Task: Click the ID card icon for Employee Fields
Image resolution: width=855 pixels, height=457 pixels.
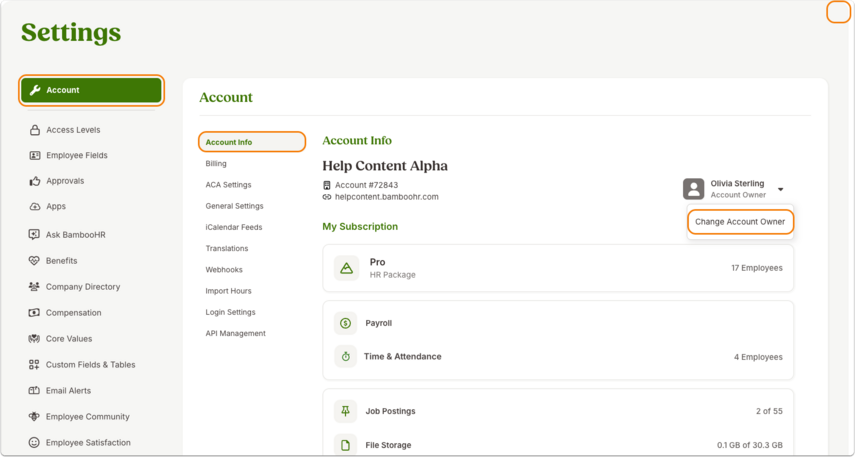Action: [35, 155]
